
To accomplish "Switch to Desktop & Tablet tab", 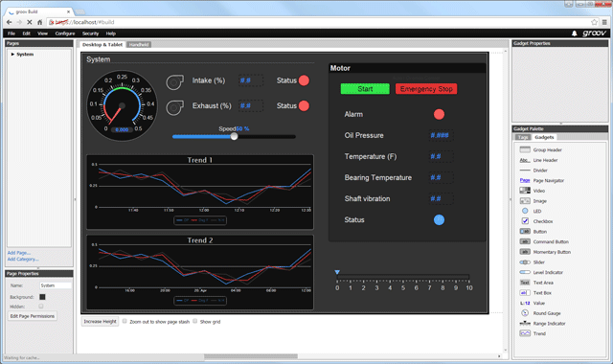I will point(102,45).
